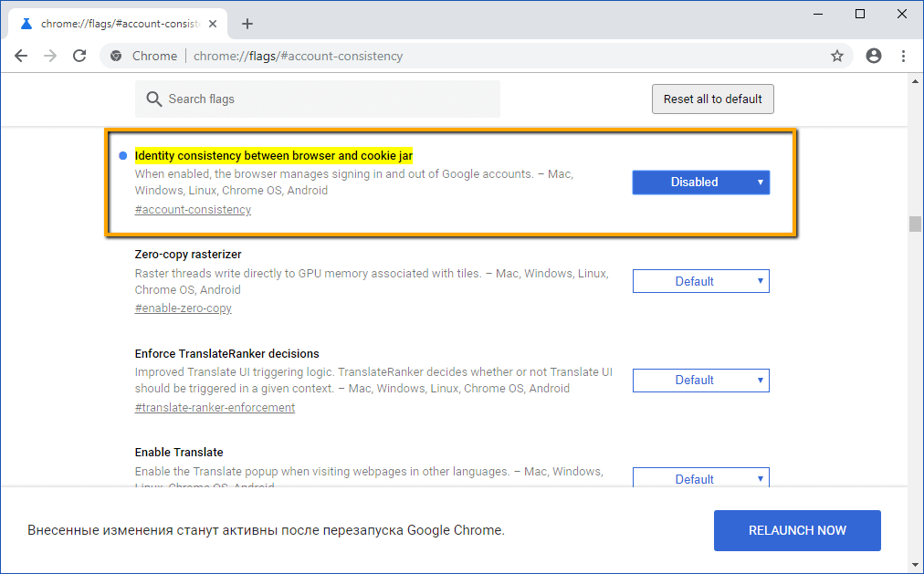The image size is (924, 574).
Task: Click the magnifier icon in Search flags
Action: click(154, 99)
